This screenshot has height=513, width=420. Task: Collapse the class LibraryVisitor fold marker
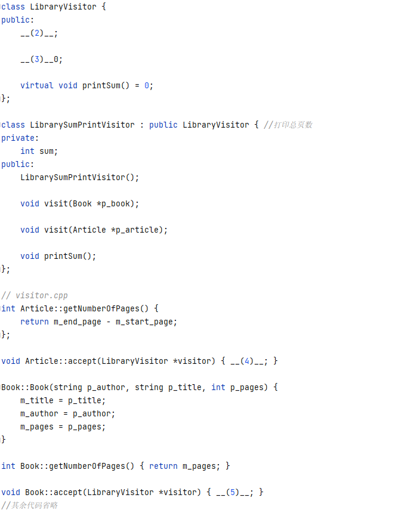pyautogui.click(x=1, y=7)
